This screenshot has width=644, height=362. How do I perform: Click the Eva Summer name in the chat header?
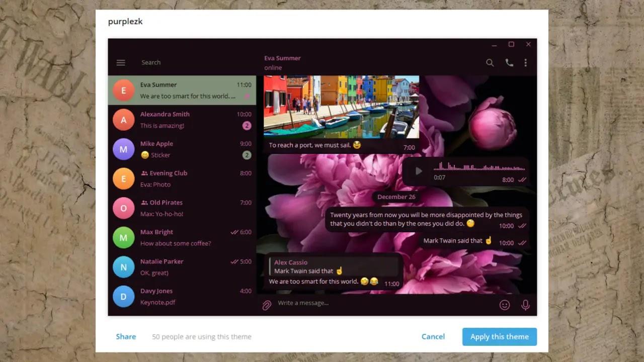(282, 58)
